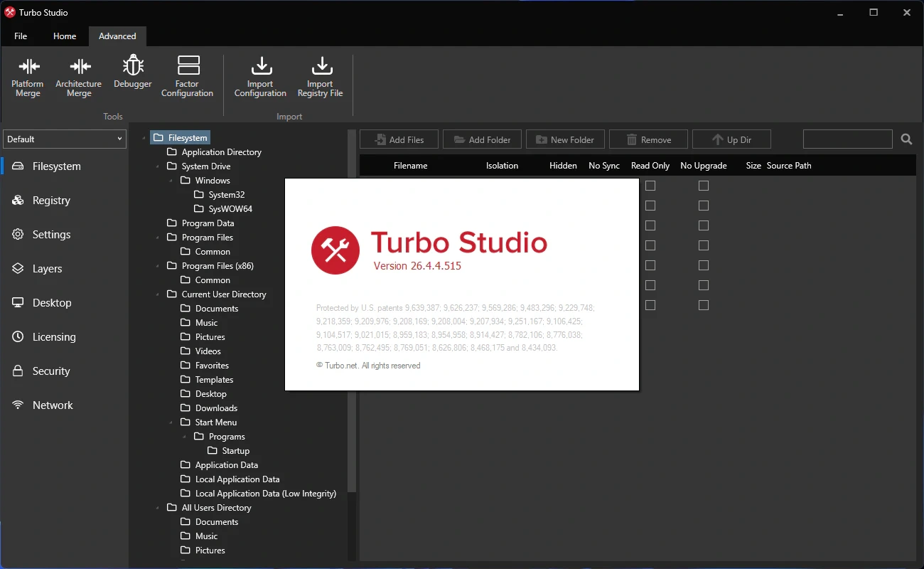Image resolution: width=924 pixels, height=569 pixels.
Task: Launch the Debugger bug icon
Action: [x=133, y=66]
